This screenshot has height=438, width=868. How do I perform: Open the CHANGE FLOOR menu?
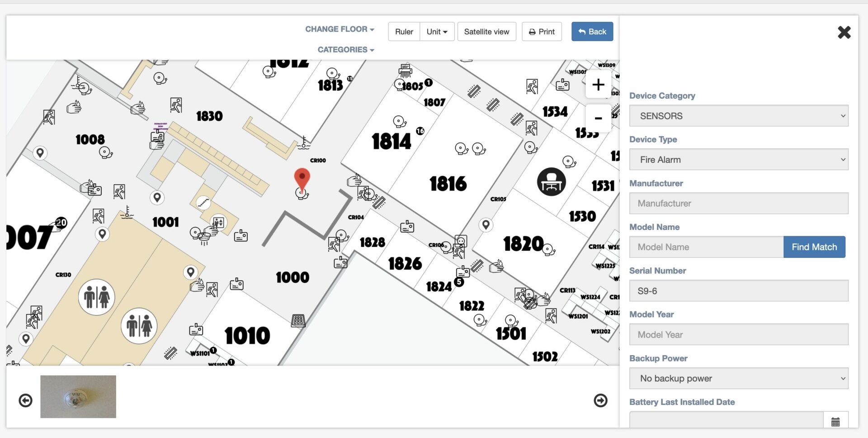[x=340, y=29]
